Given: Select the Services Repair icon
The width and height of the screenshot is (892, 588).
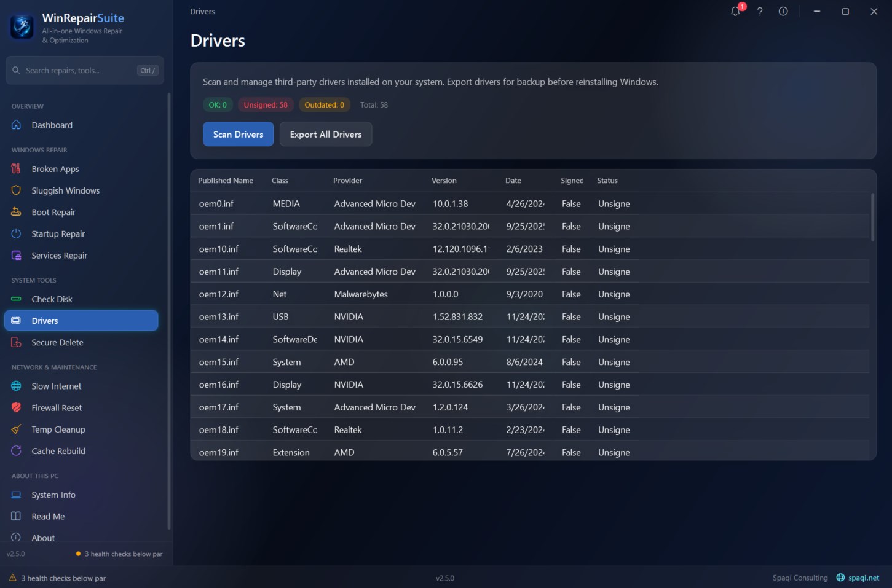Looking at the screenshot, I should [17, 255].
